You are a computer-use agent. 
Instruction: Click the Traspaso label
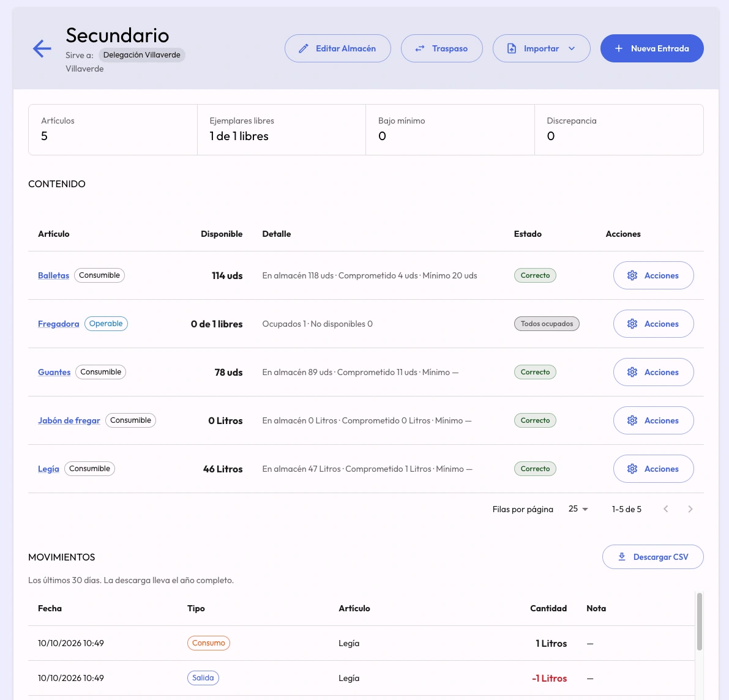[450, 48]
